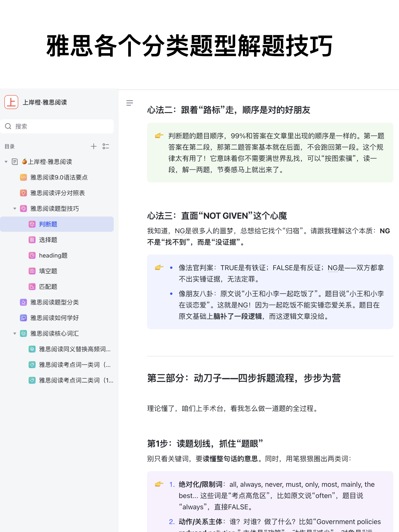Image resolution: width=399 pixels, height=532 pixels.
Task: Click the 选择题 list icon
Action: (32, 240)
